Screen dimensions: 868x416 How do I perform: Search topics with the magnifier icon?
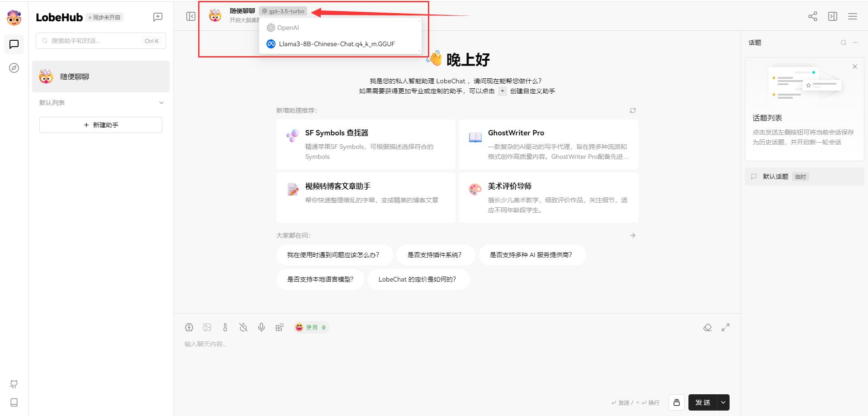pyautogui.click(x=844, y=43)
